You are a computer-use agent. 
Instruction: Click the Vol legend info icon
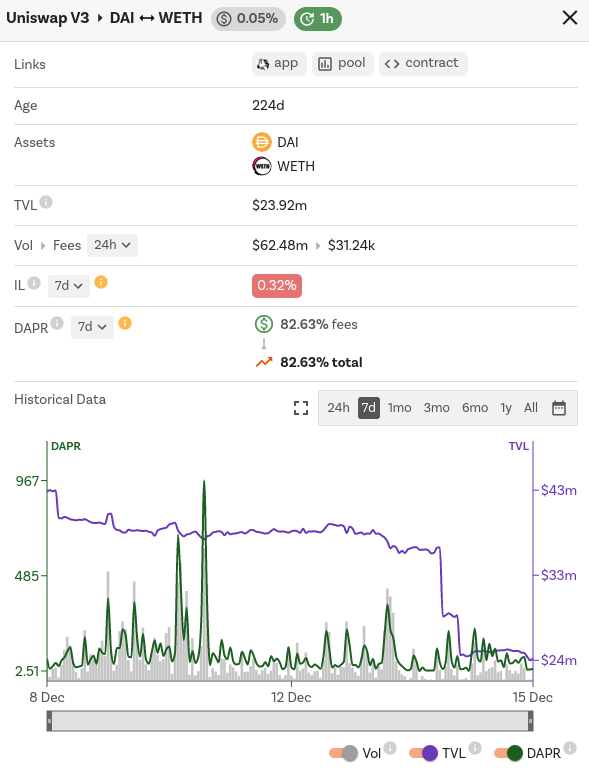[x=390, y=748]
